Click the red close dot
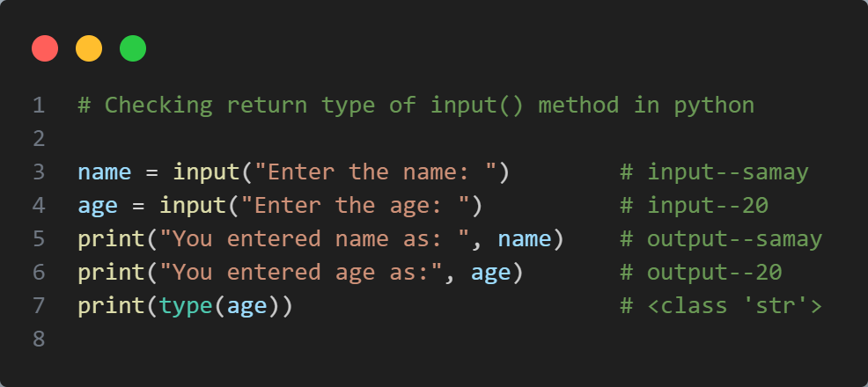Screen dimensions: 868x387 (45, 48)
